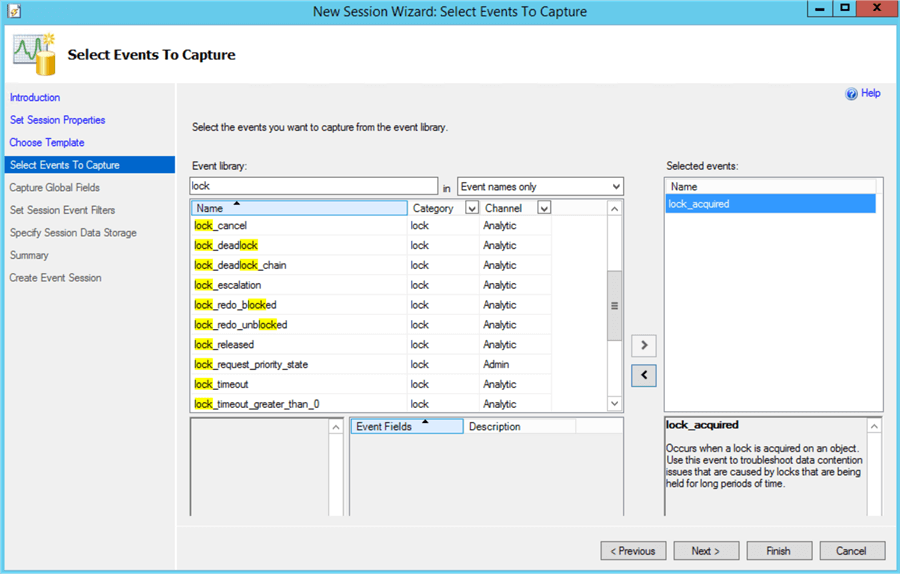Click event library scrollbar up arrow
Image resolution: width=900 pixels, height=574 pixels.
pyautogui.click(x=614, y=208)
